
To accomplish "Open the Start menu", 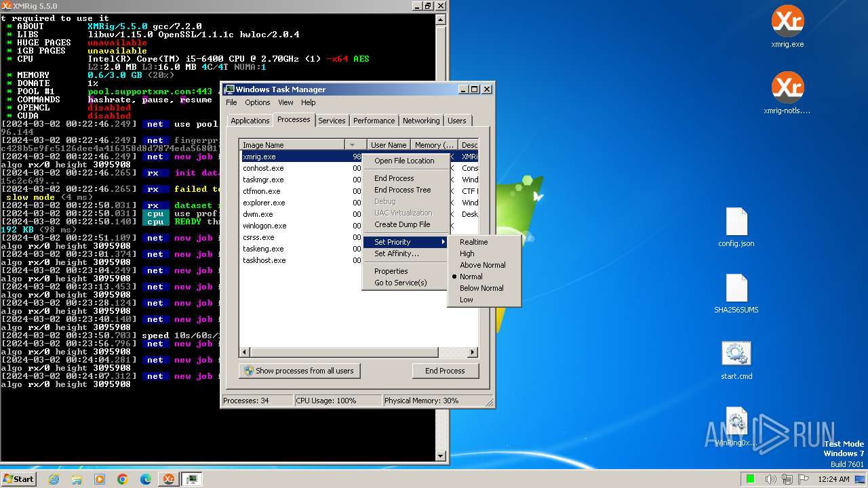I will (18, 479).
